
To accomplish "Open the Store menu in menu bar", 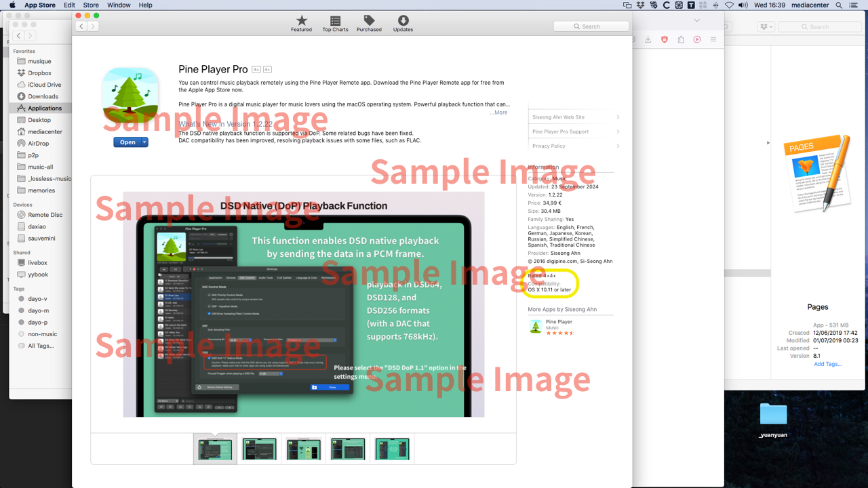I will [x=90, y=5].
